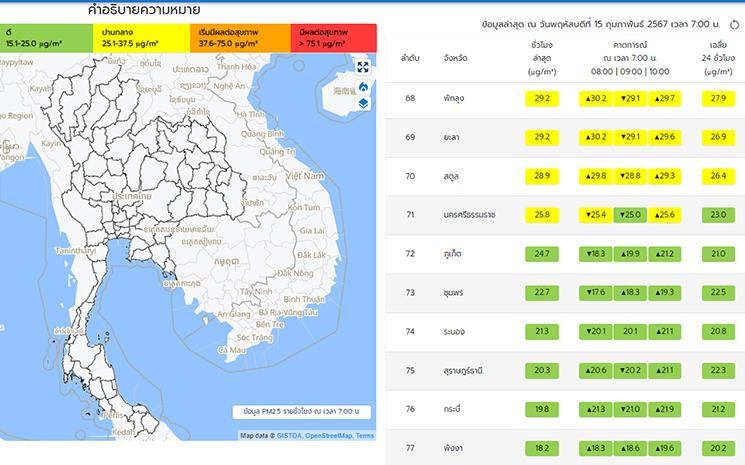Click the 24-hour average 21.0 for ภูเก็ต
The height and width of the screenshot is (465, 745).
718,254
